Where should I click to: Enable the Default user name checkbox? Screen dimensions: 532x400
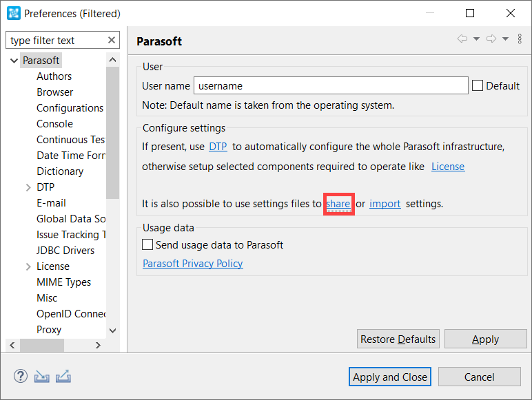pos(478,85)
